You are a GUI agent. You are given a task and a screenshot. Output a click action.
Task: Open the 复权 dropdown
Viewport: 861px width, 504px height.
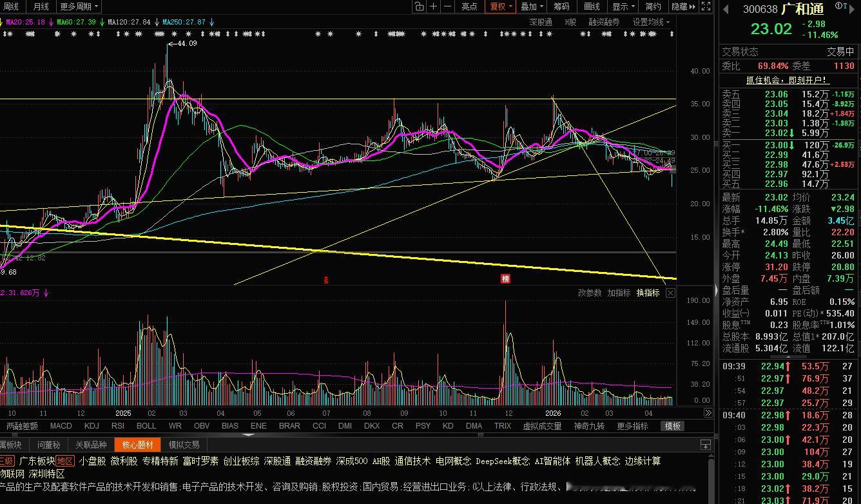point(500,6)
